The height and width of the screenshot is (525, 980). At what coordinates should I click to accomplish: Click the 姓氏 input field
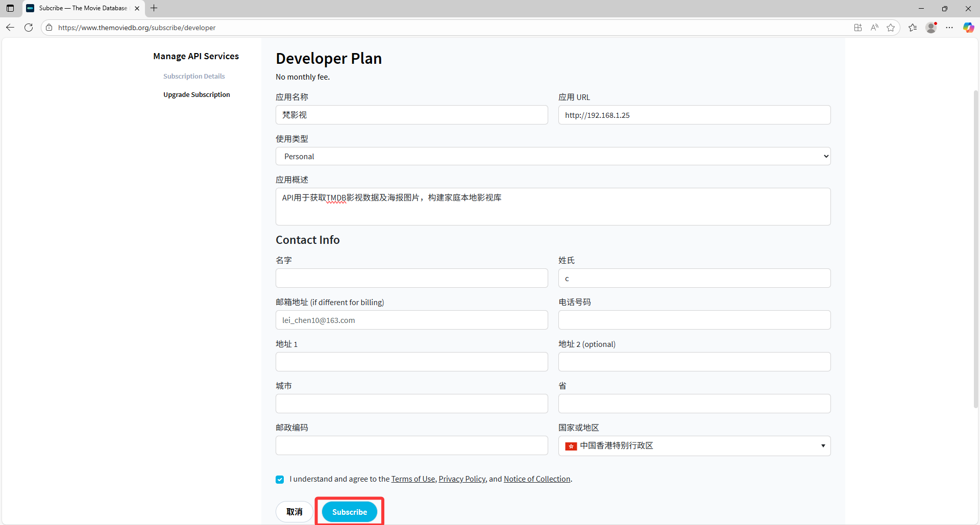(x=695, y=278)
